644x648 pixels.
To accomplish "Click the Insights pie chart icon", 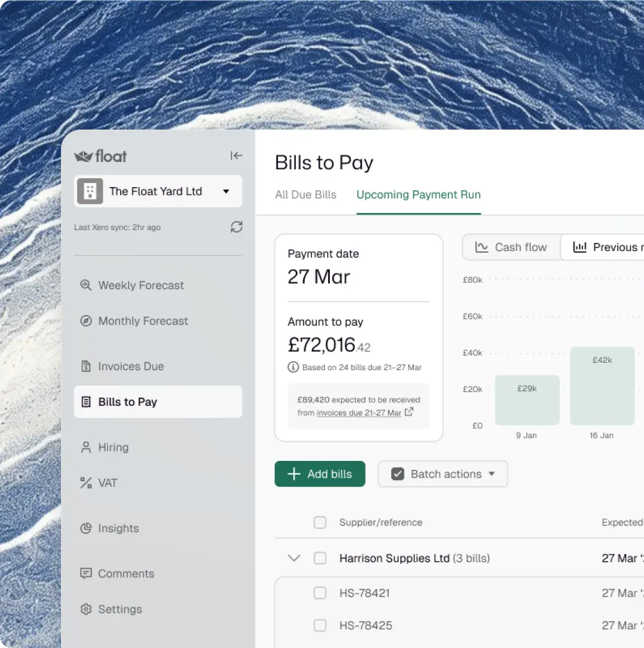I will (86, 528).
